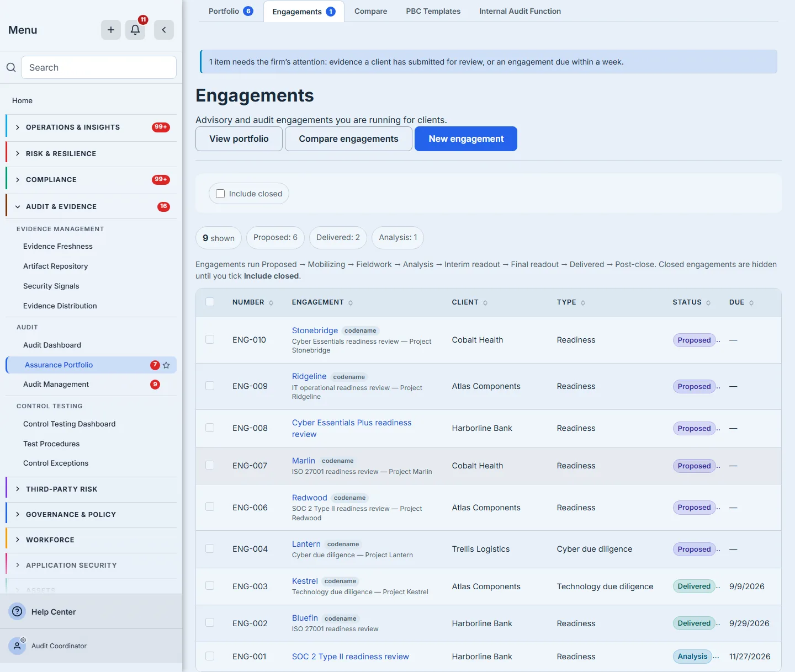Check the ENG-003 row checkbox

[x=210, y=585]
